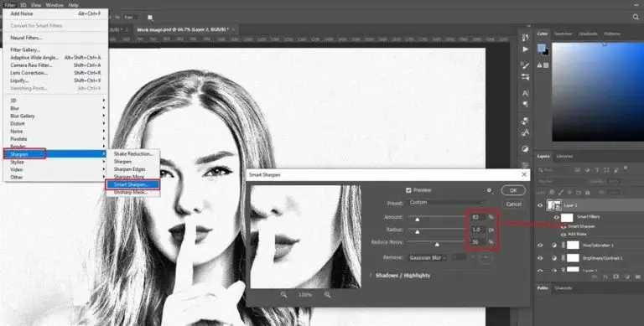This screenshot has height=326, width=644.
Task: Open the Actions play icon in the side dock
Action: click(525, 49)
